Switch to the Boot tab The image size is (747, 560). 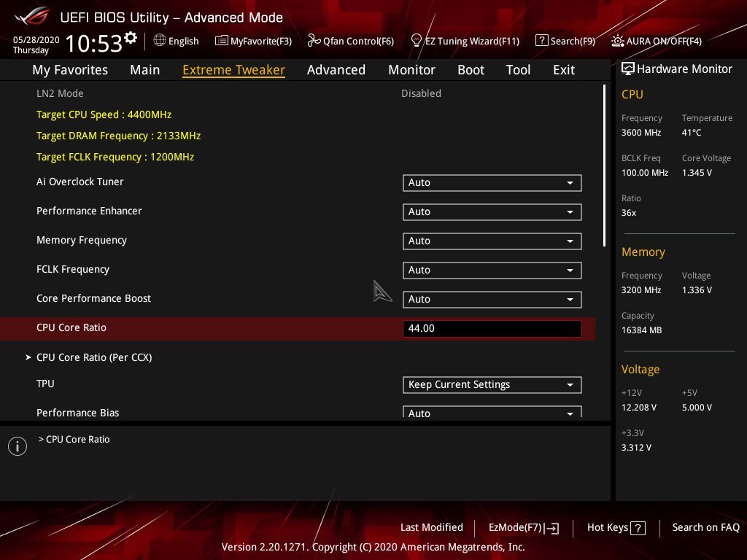click(471, 70)
